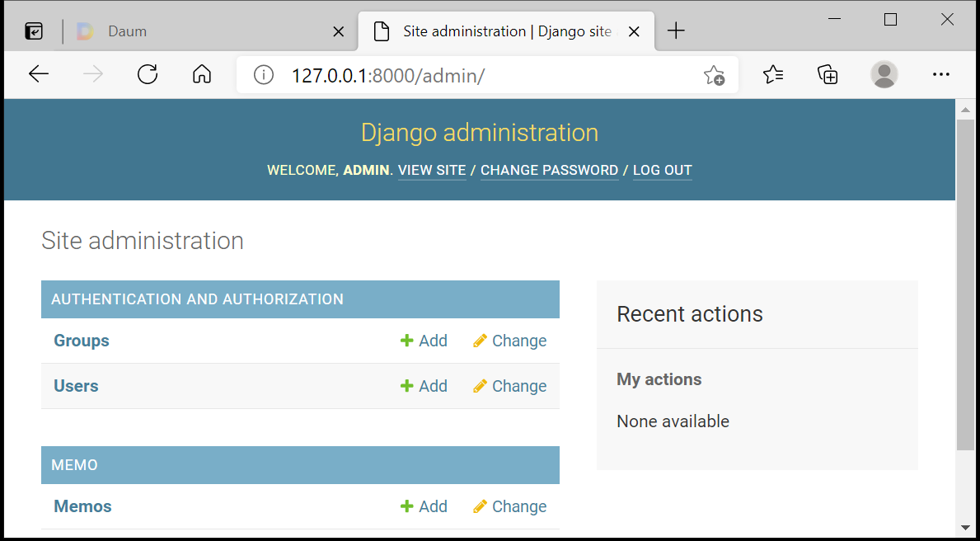Open the CHANGE PASSWORD link
The image size is (980, 541).
pos(550,170)
